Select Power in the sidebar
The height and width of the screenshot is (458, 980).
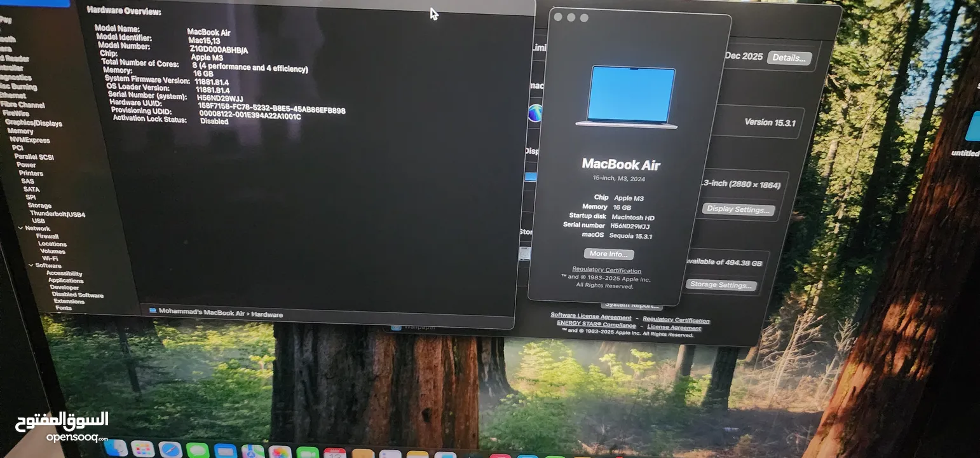[26, 165]
